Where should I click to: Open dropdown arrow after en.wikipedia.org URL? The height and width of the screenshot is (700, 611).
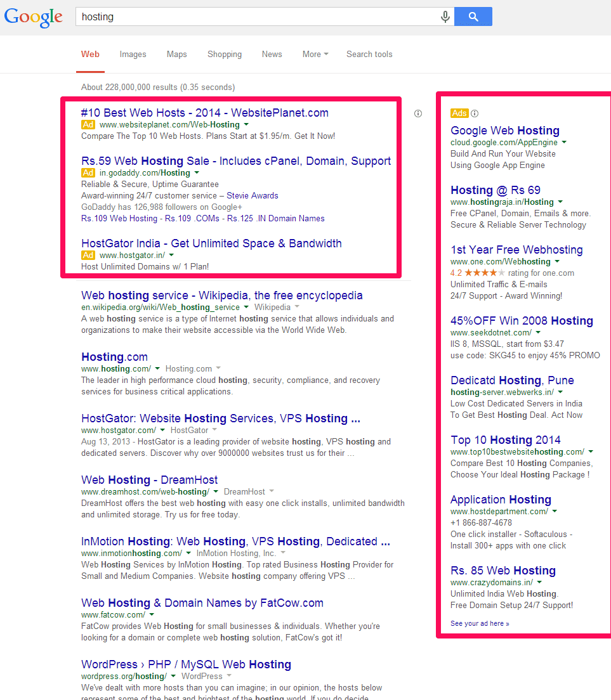tap(246, 307)
